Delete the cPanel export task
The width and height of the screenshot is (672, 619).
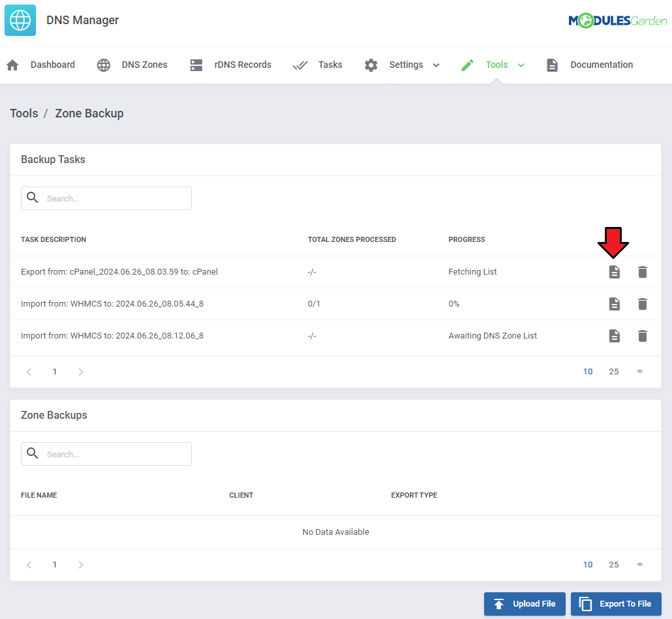643,272
